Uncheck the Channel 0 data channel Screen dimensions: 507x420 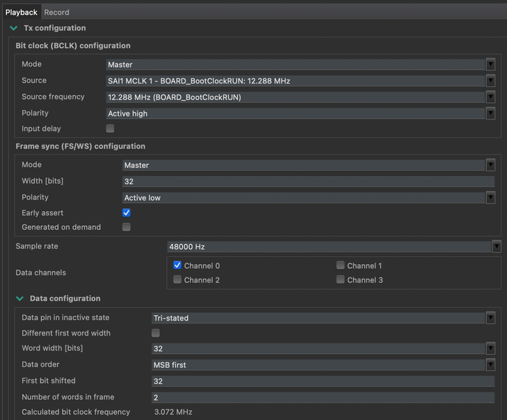pyautogui.click(x=177, y=265)
